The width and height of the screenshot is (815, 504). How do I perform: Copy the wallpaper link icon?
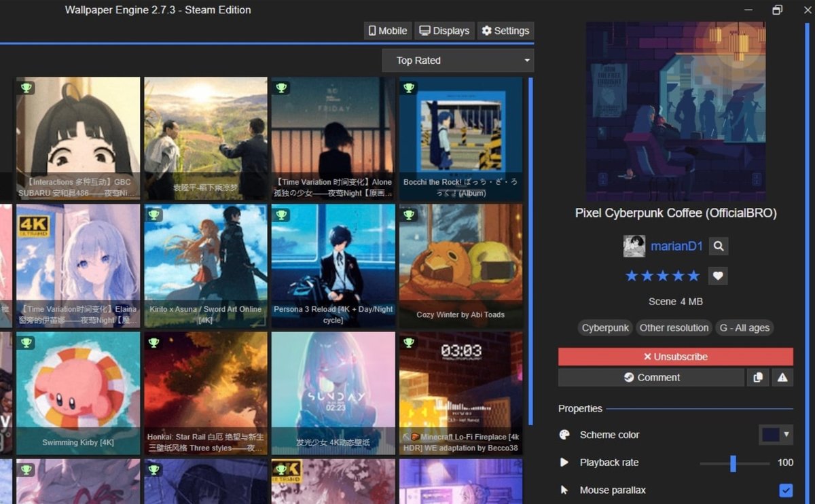(758, 378)
